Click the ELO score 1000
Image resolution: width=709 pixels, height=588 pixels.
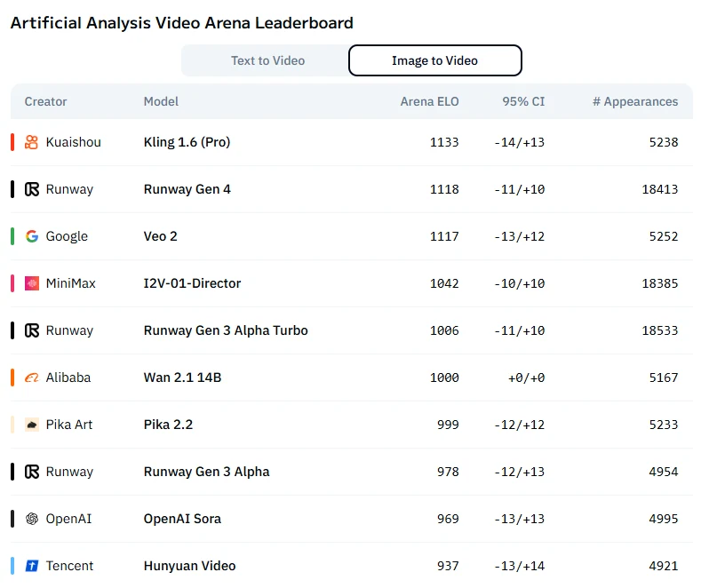point(444,377)
